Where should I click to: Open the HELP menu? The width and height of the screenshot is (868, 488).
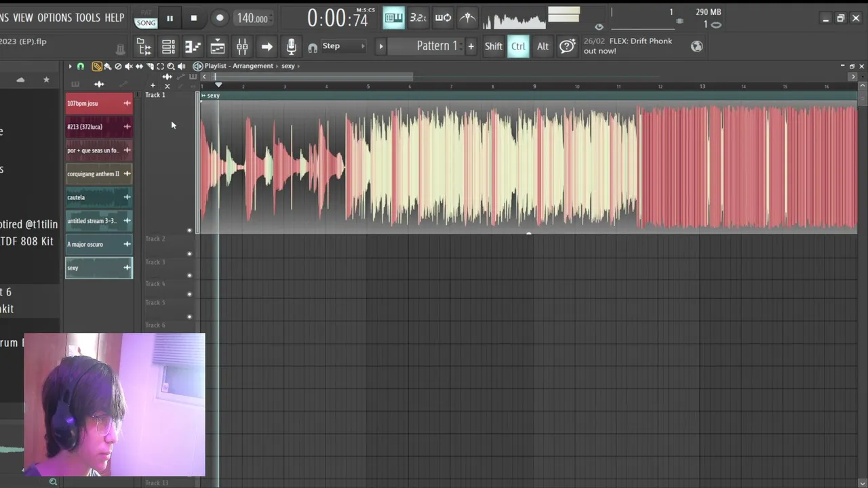pos(115,18)
